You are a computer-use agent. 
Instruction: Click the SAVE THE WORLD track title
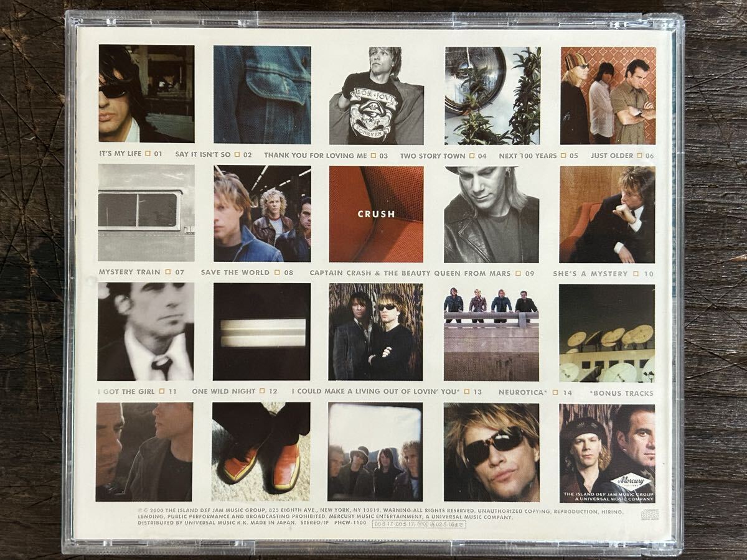coord(235,273)
